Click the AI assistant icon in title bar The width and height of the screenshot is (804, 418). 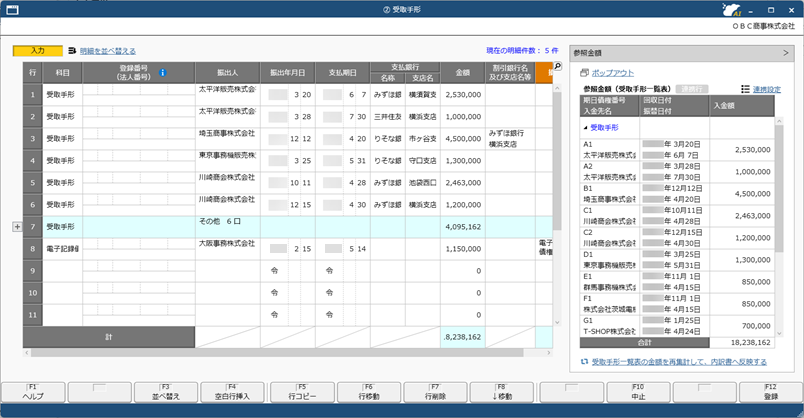(x=731, y=10)
